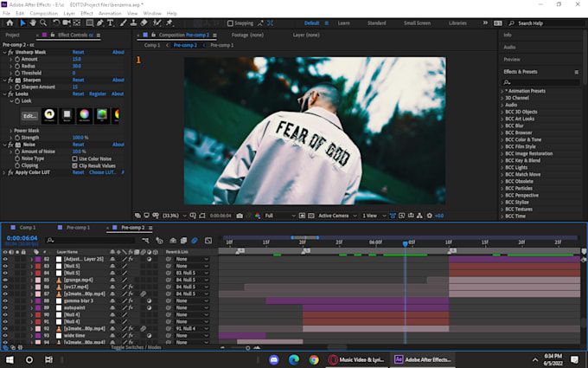Select the Pen tool

tap(99, 23)
